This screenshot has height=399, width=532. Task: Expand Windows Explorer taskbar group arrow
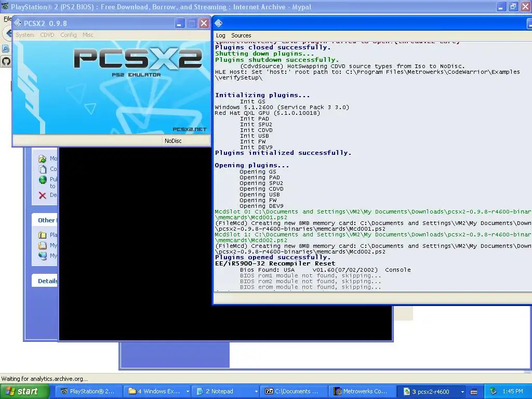(x=187, y=392)
